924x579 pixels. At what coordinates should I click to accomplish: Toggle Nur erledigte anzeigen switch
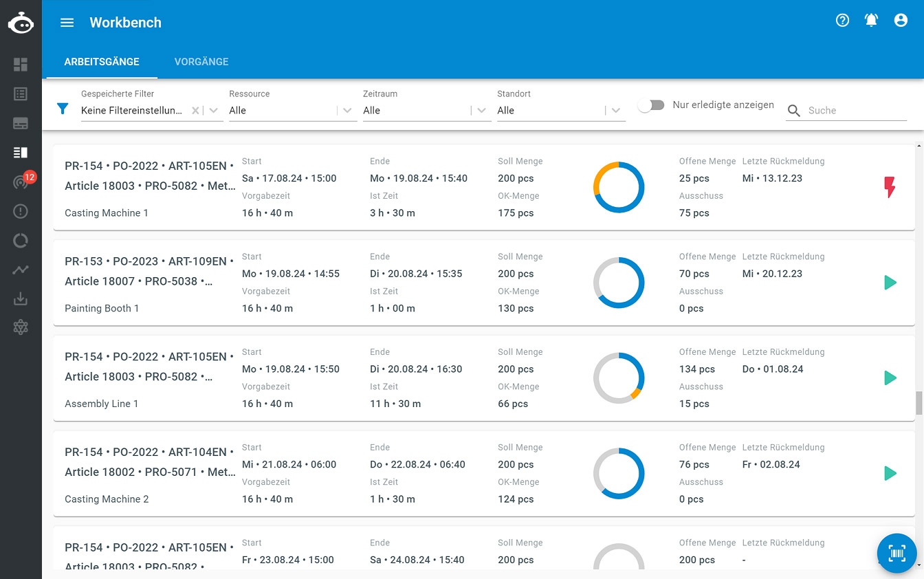(x=651, y=105)
